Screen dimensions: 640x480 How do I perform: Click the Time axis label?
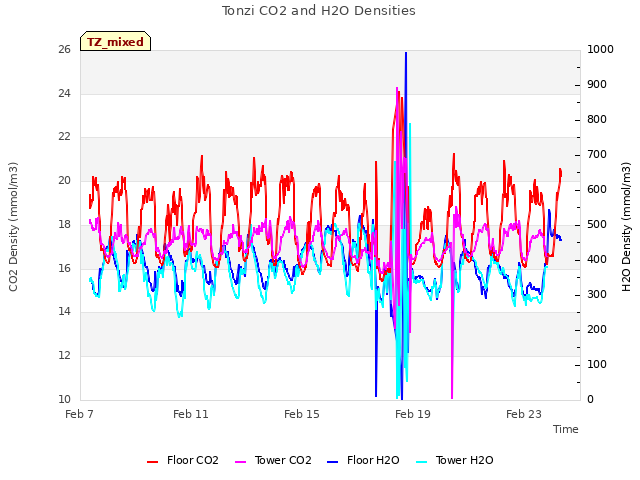click(566, 429)
